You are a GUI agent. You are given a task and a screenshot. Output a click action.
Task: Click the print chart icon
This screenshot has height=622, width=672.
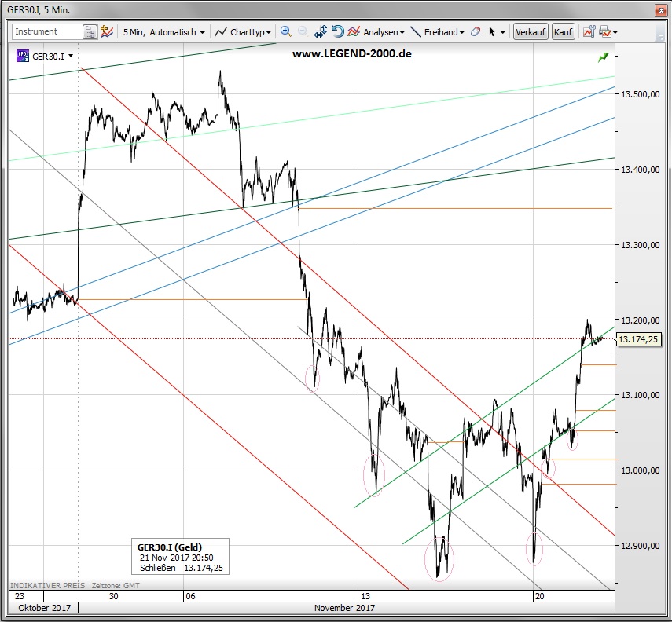click(x=604, y=31)
